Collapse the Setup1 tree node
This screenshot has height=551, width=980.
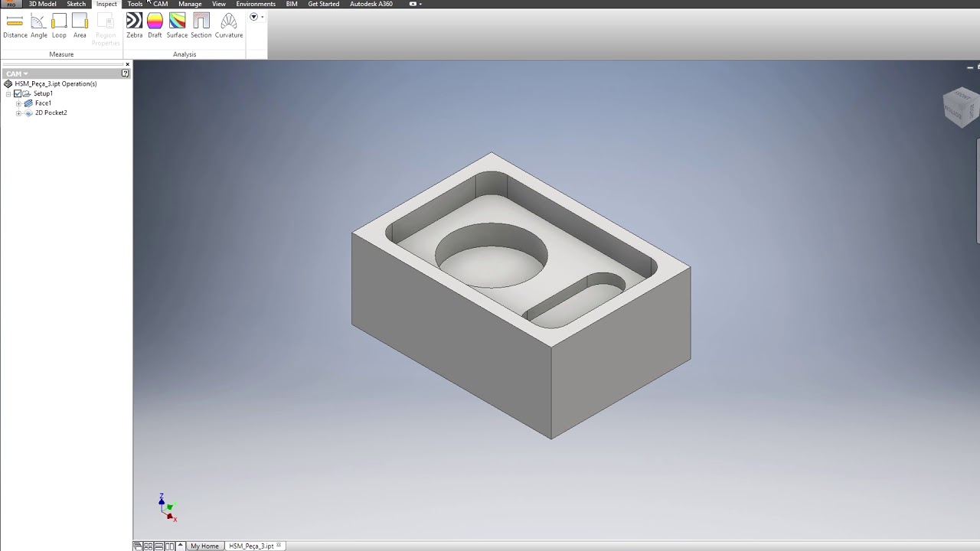(x=8, y=93)
